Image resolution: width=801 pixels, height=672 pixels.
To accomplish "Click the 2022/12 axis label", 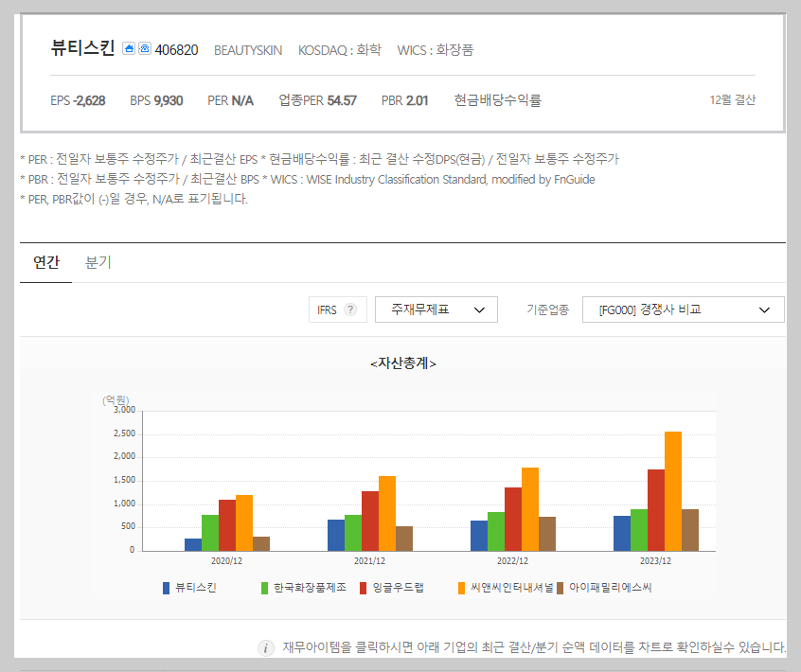I will [513, 560].
